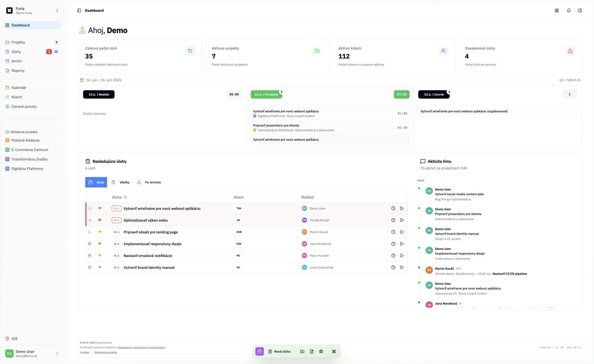Open Reporty in sidebar
Viewport: 594px width, 364px height.
click(x=32, y=70)
